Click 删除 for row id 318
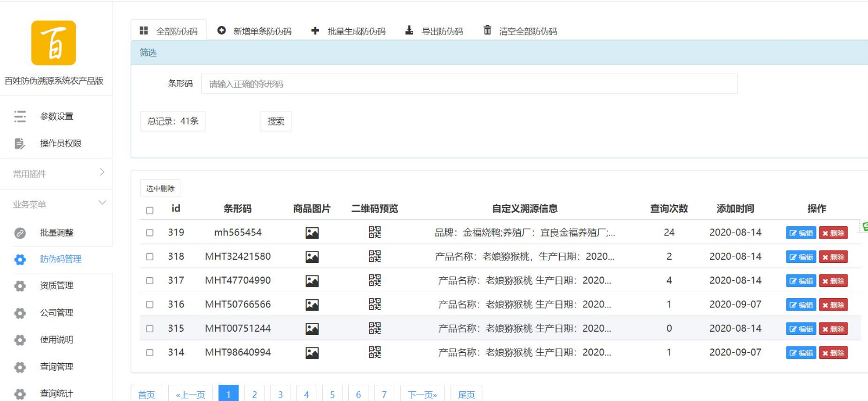Viewport: 868px width, 401px height. (833, 257)
